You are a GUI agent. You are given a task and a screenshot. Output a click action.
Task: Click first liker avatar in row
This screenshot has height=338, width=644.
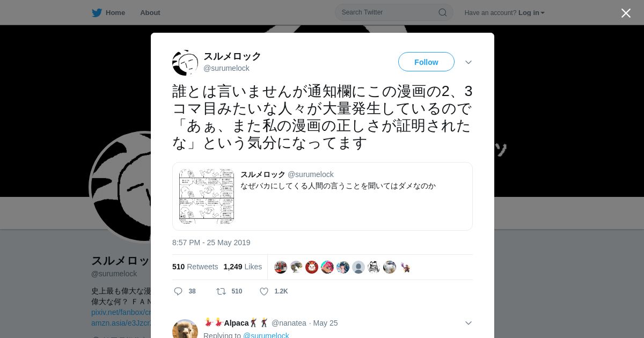281,267
